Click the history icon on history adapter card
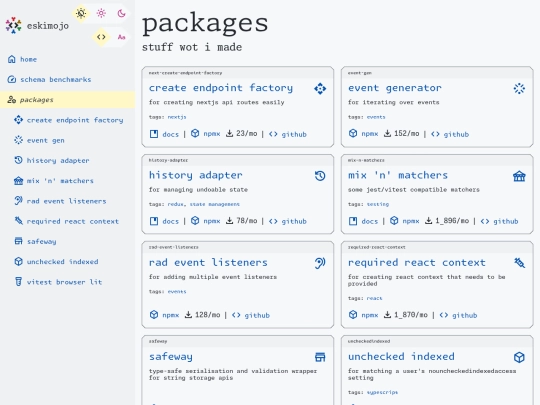The width and height of the screenshot is (540, 405). click(x=320, y=176)
